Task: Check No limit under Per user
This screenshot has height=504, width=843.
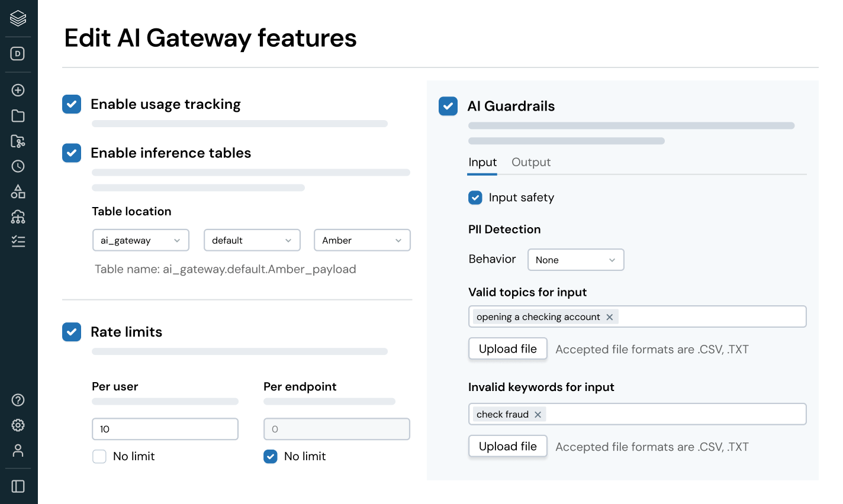Action: pyautogui.click(x=99, y=456)
